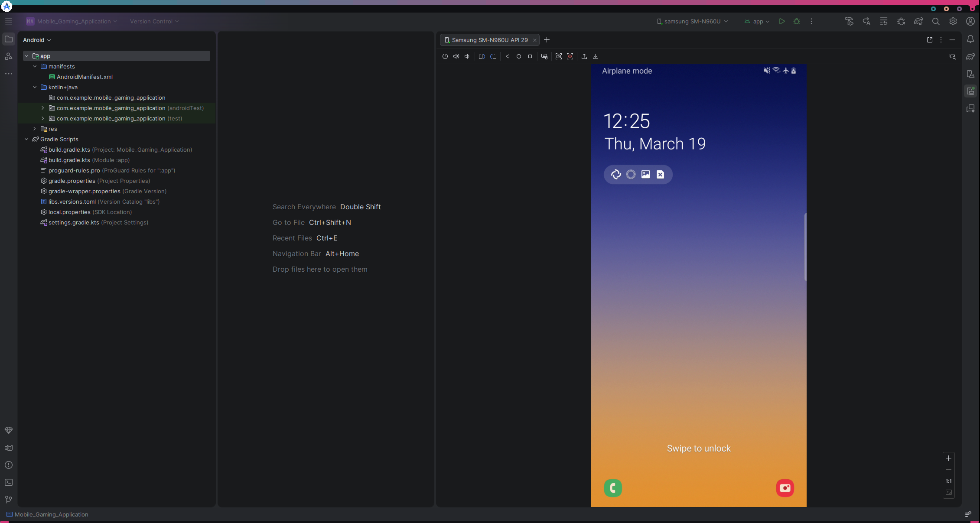The width and height of the screenshot is (980, 523).
Task: Expand the res folder
Action: click(35, 129)
